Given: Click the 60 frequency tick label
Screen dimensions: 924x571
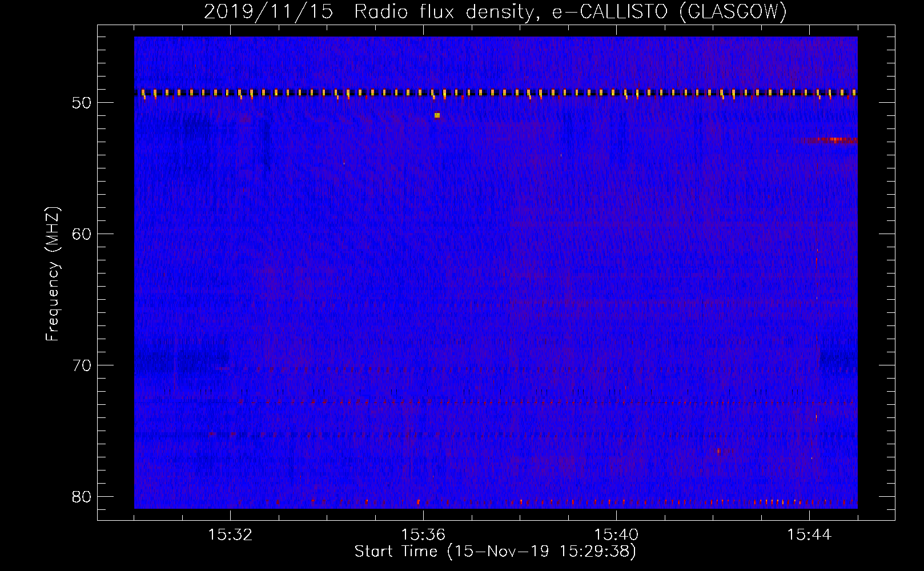Looking at the screenshot, I should tap(82, 234).
